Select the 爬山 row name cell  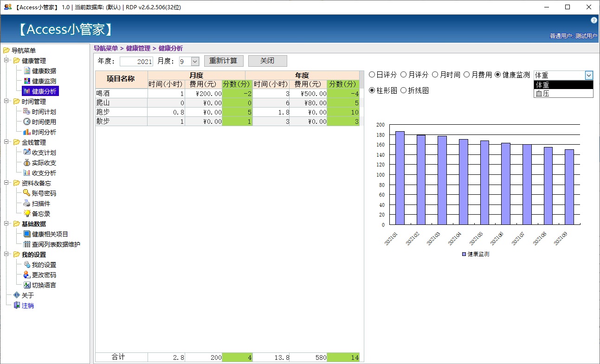(121, 102)
